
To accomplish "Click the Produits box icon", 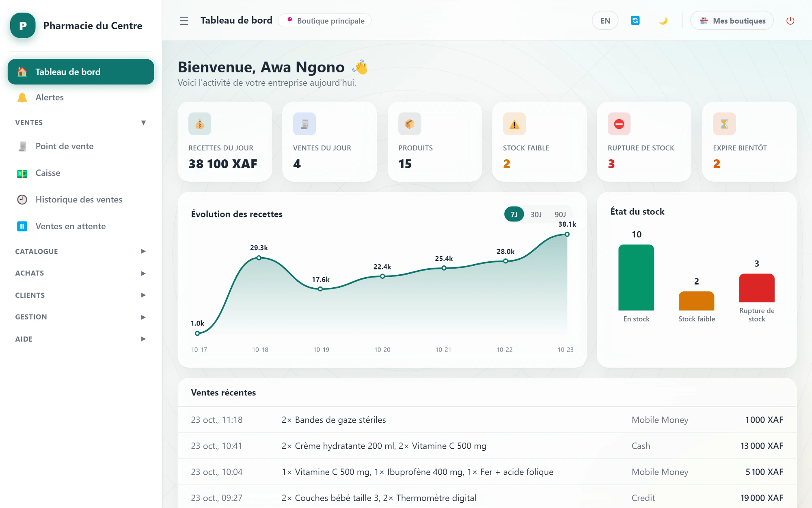I will pyautogui.click(x=410, y=124).
